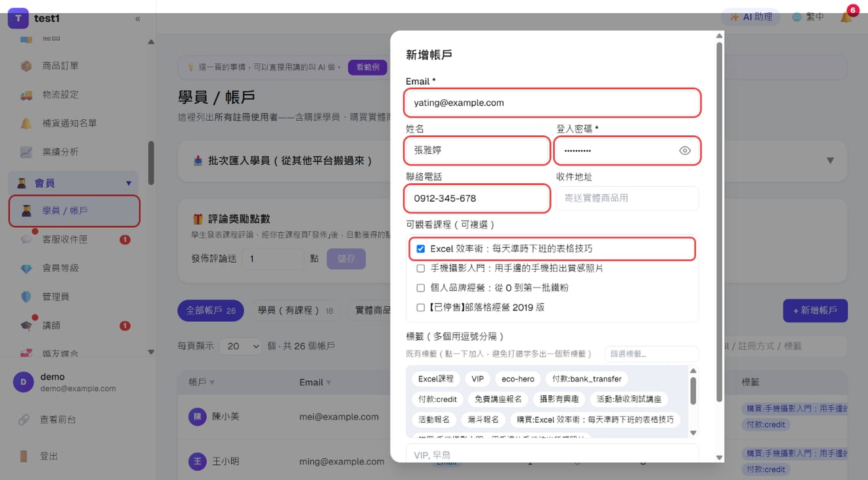Screen dimensions: 868x480
Task: Click the 會員等級 diamond icon
Action: [26, 269]
